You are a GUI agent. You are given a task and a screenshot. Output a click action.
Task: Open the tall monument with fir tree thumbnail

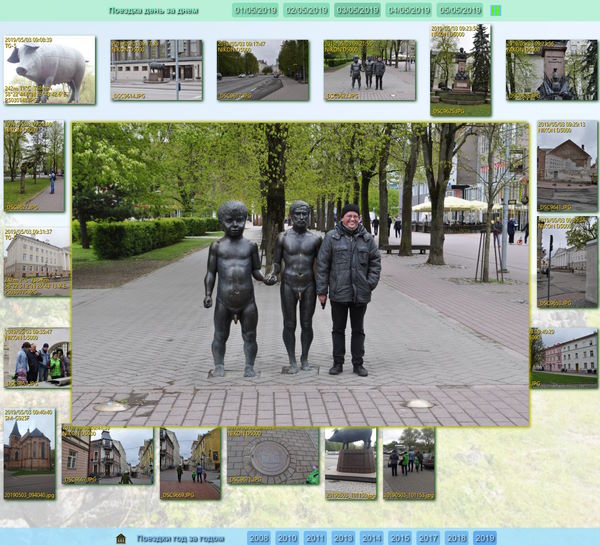click(461, 70)
